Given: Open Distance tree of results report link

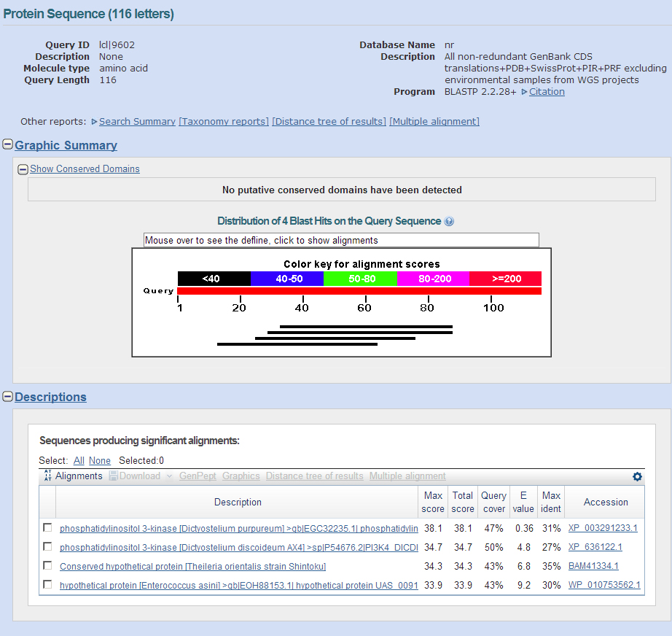Looking at the screenshot, I should pyautogui.click(x=329, y=122).
